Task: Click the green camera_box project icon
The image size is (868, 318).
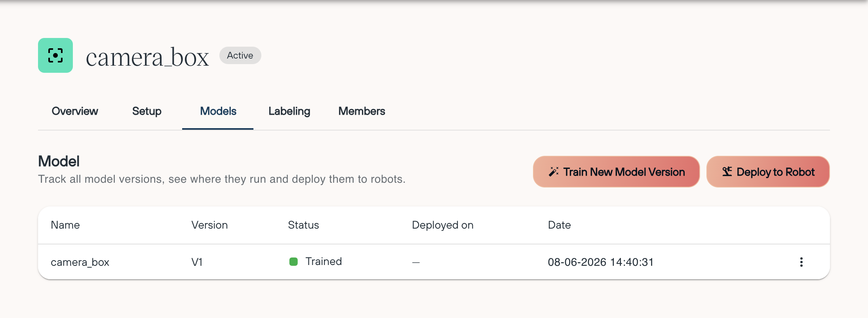Action: 55,55
